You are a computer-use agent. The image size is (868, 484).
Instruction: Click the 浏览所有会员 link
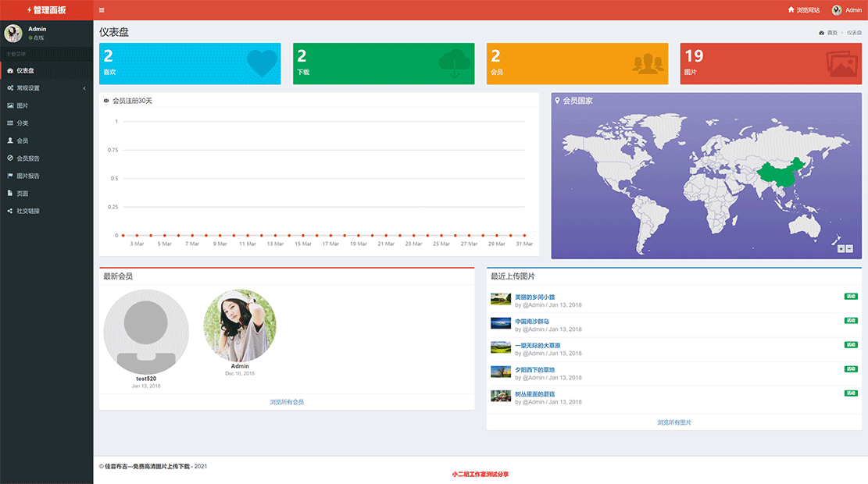(287, 402)
